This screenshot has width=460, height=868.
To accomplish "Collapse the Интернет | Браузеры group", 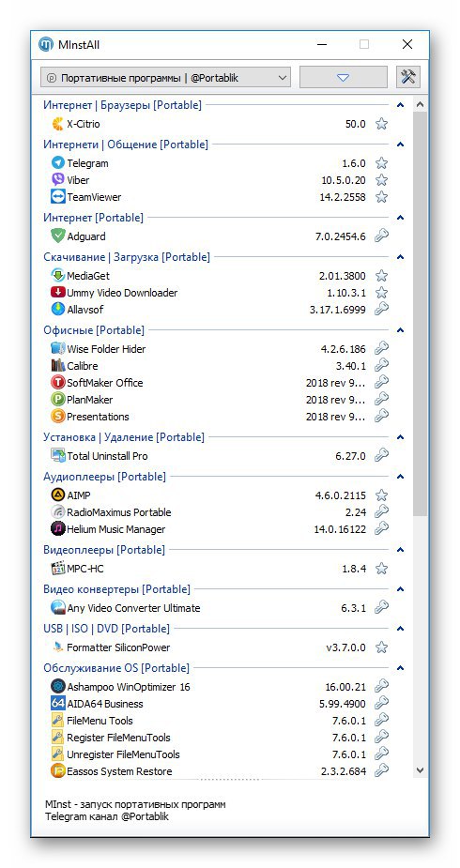I will (x=401, y=104).
